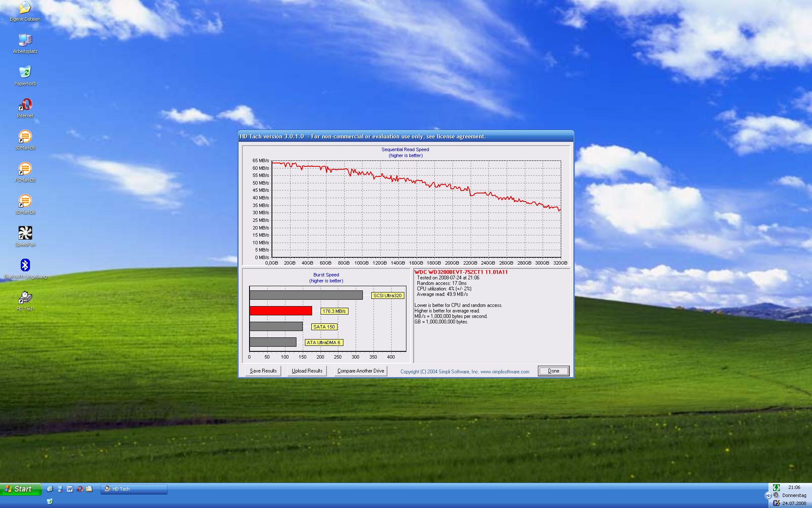812x508 pixels.
Task: Open the Opera Internet desktop shortcut
Action: pyautogui.click(x=25, y=104)
